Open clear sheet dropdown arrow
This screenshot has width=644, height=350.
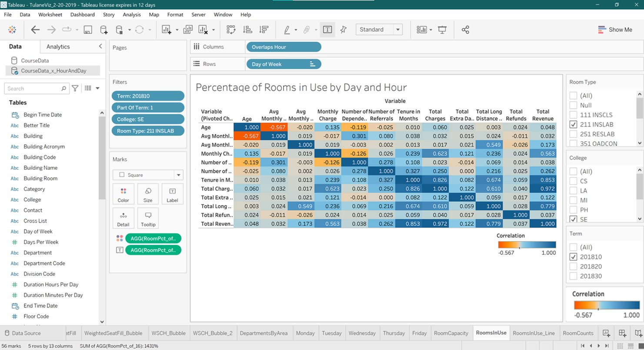[214, 30]
